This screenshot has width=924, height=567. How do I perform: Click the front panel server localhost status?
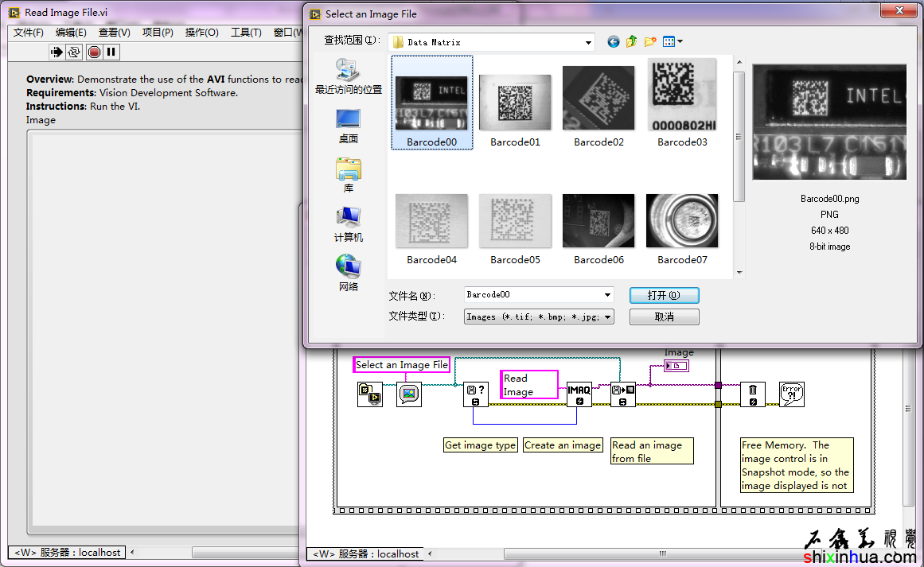coord(67,552)
